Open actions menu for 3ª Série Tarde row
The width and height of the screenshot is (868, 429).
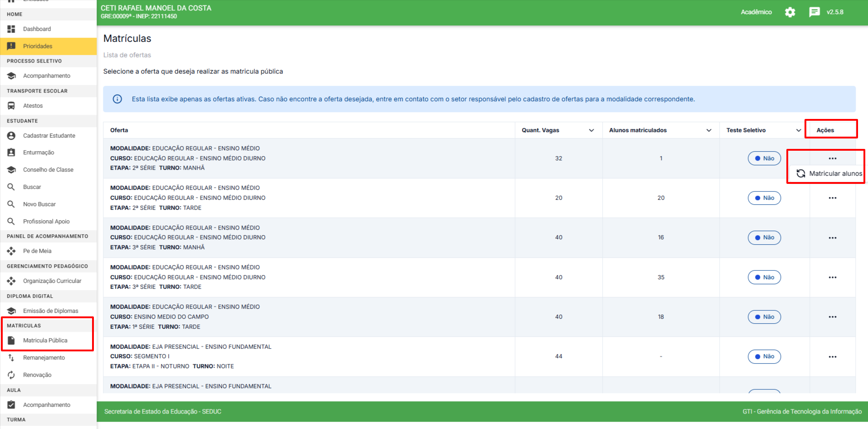tap(832, 277)
